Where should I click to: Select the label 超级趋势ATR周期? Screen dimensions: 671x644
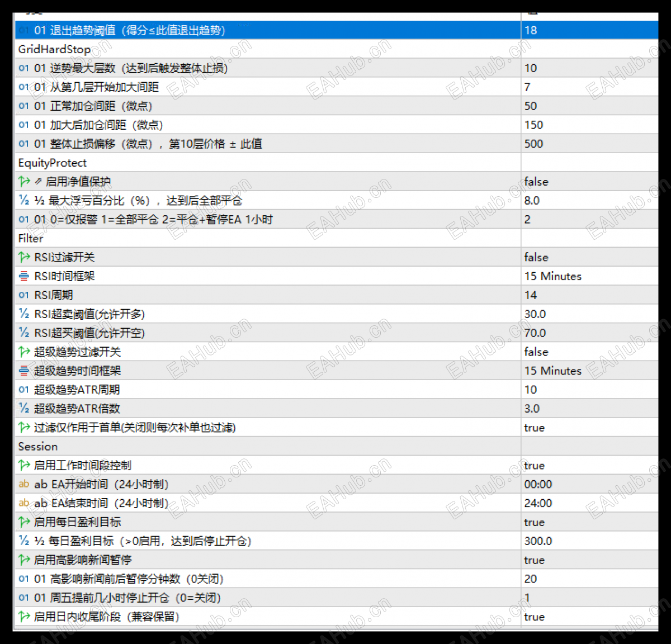coord(77,390)
